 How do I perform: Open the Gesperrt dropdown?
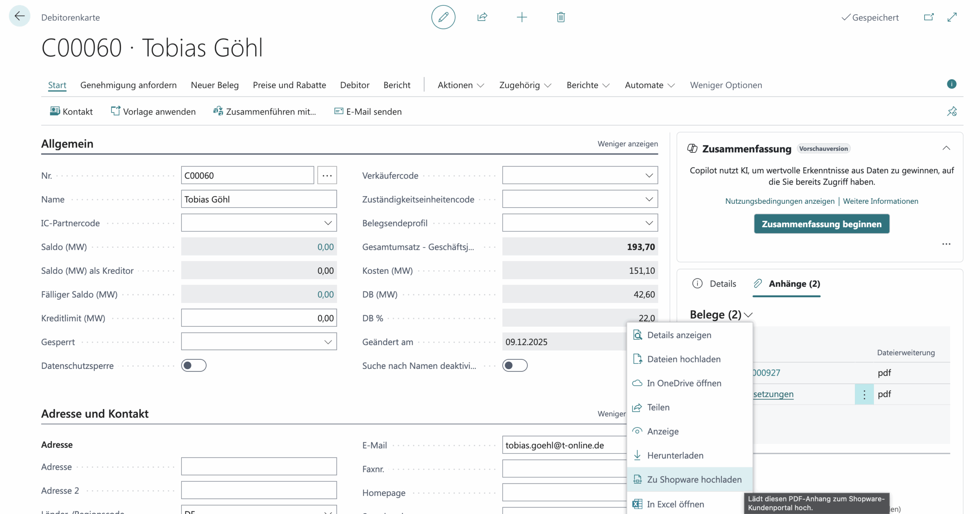pos(328,342)
